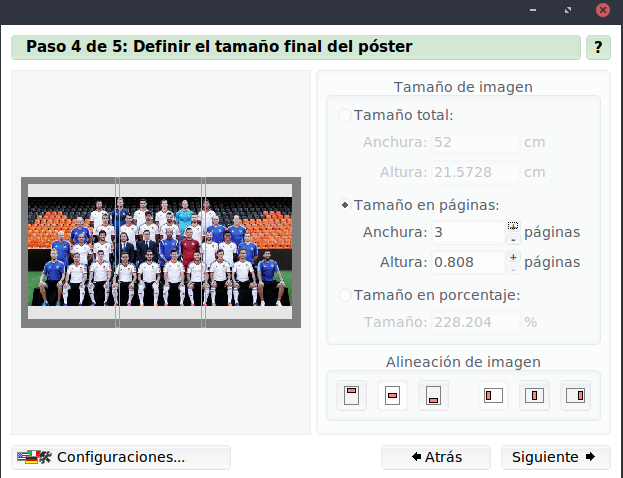Go back with the Atrás button

[436, 457]
